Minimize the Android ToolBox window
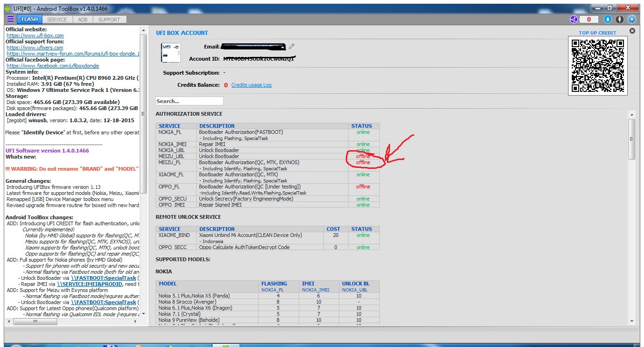The height and width of the screenshot is (347, 644). pyautogui.click(x=598, y=8)
